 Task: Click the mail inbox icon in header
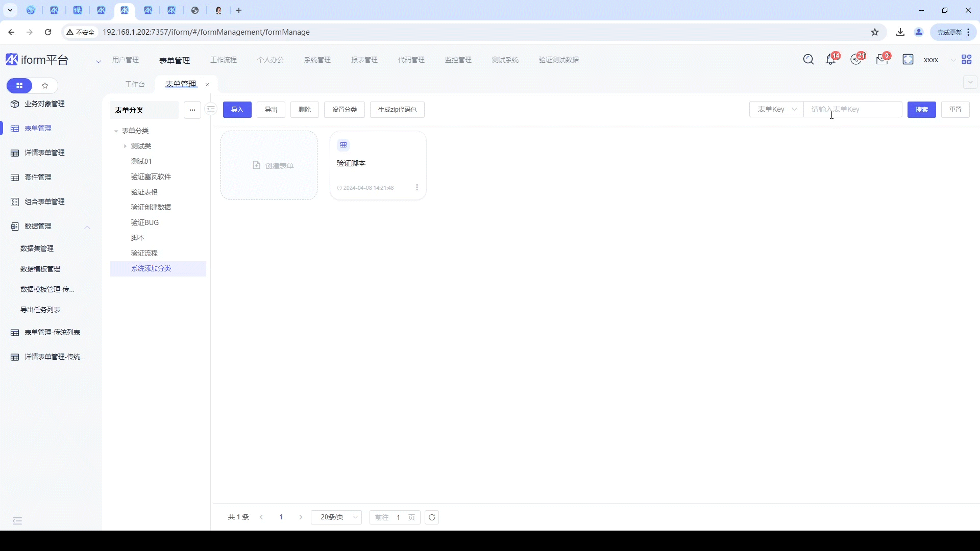tap(881, 60)
